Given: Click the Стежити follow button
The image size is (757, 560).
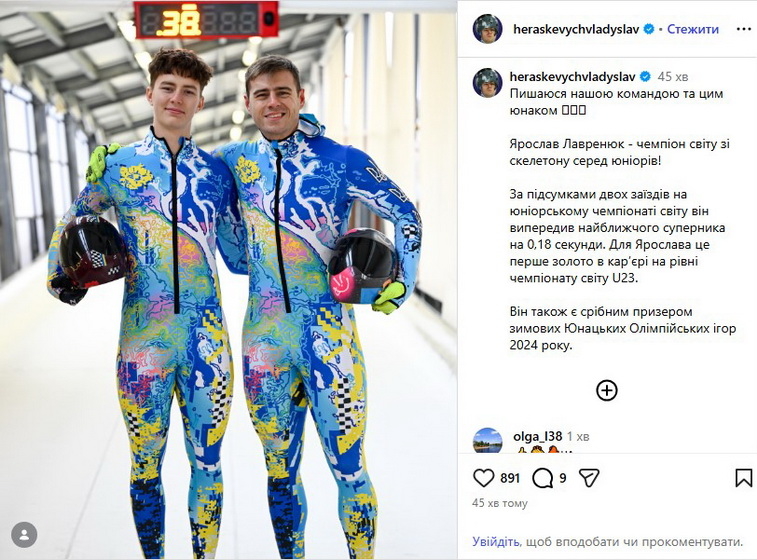Looking at the screenshot, I should pyautogui.click(x=693, y=29).
